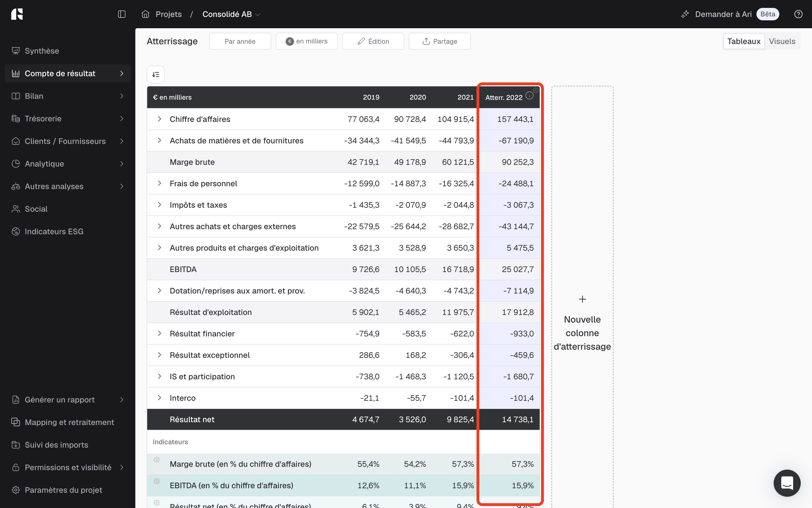Open Social in the sidebar
This screenshot has height=508, width=812.
(68, 209)
